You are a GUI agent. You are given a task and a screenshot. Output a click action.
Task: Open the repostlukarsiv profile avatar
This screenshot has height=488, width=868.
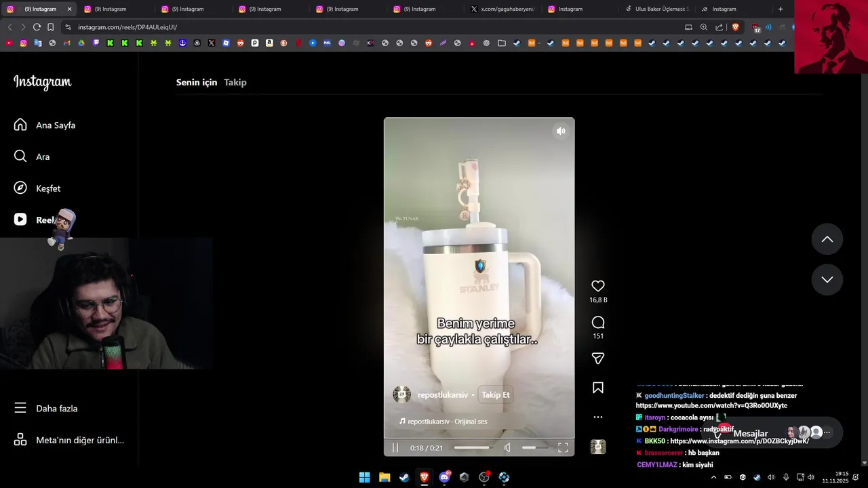[x=402, y=394]
